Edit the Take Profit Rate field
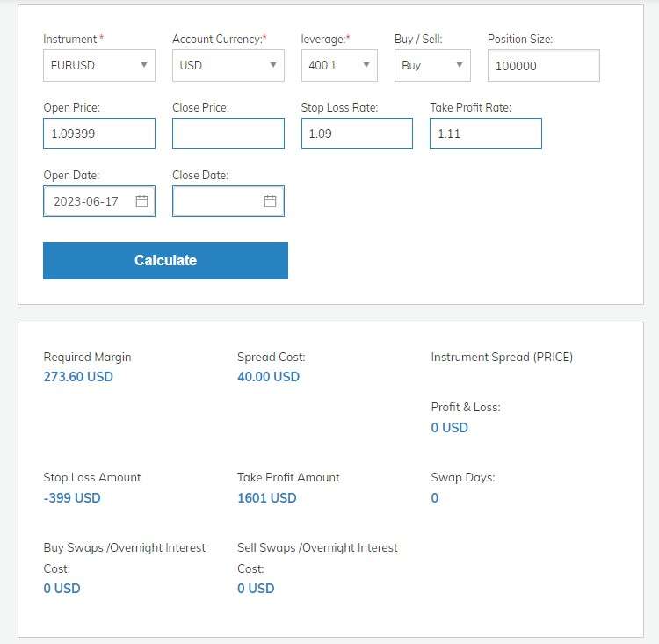The image size is (659, 644). pos(486,134)
